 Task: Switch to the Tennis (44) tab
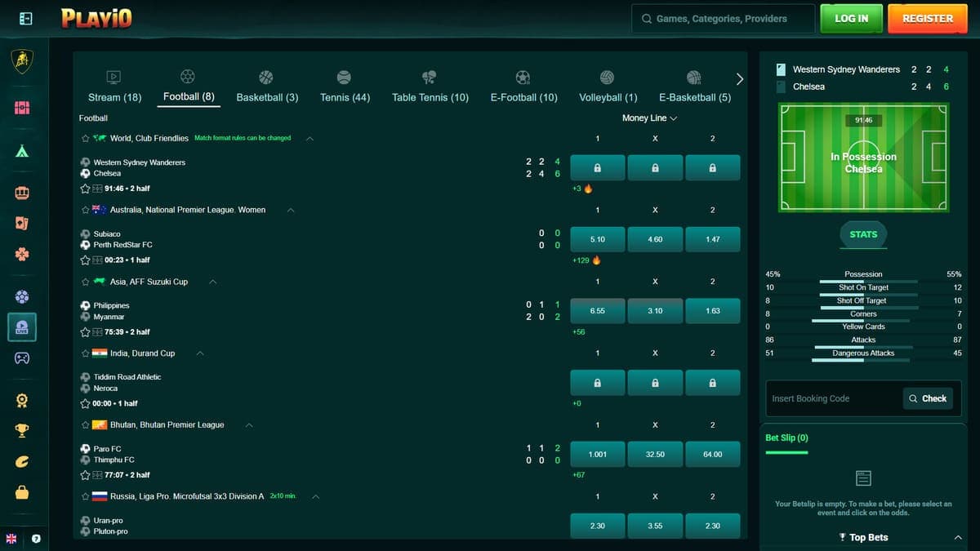pos(345,88)
